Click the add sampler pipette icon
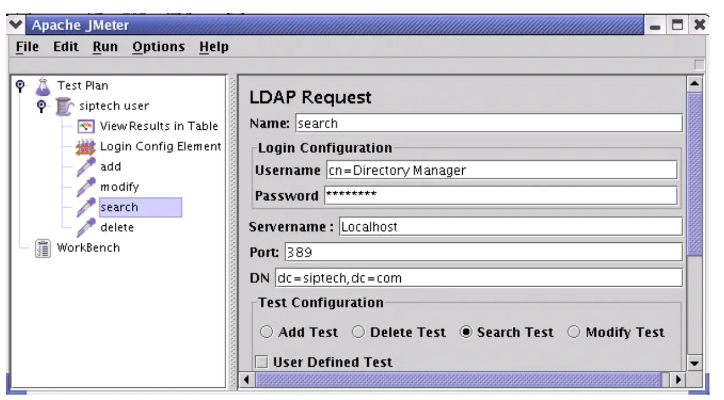This screenshot has width=724, height=400. (x=86, y=167)
